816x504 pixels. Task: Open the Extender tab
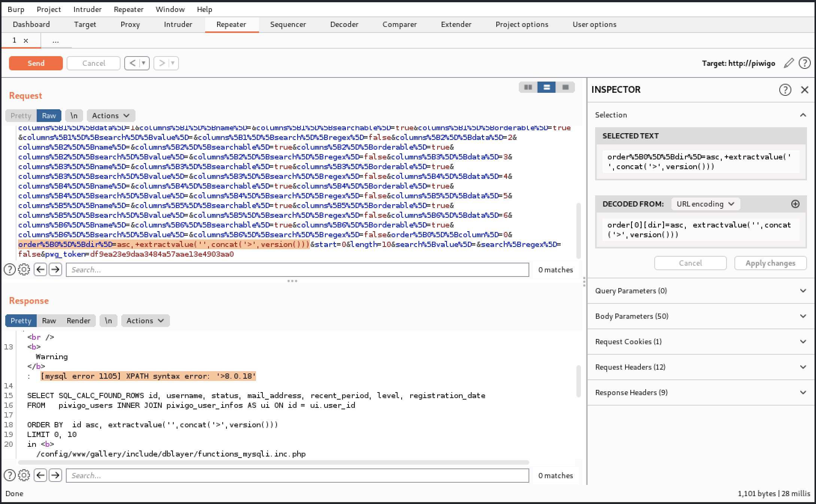(x=456, y=24)
